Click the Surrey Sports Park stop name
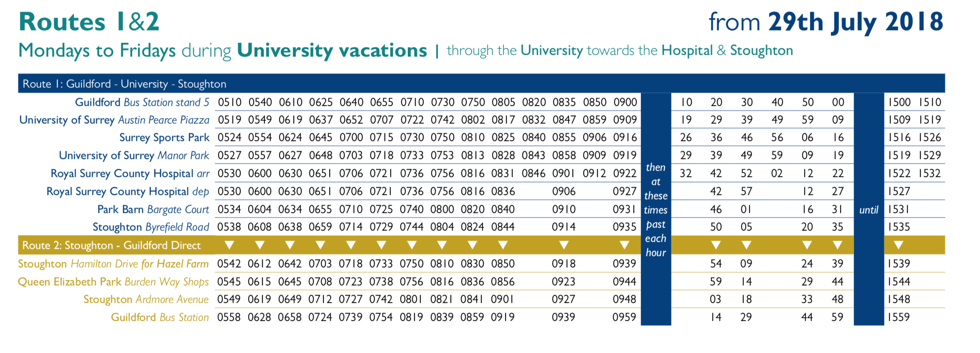 pyautogui.click(x=164, y=138)
